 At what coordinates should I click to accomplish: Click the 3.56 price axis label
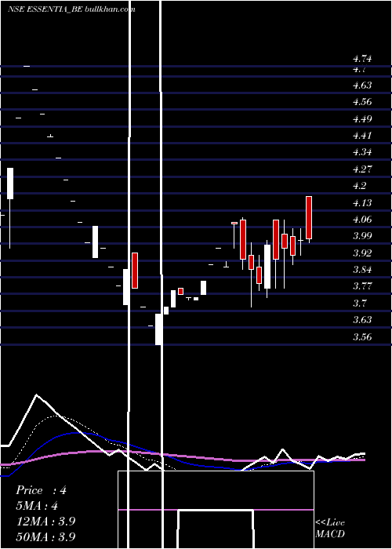362,337
